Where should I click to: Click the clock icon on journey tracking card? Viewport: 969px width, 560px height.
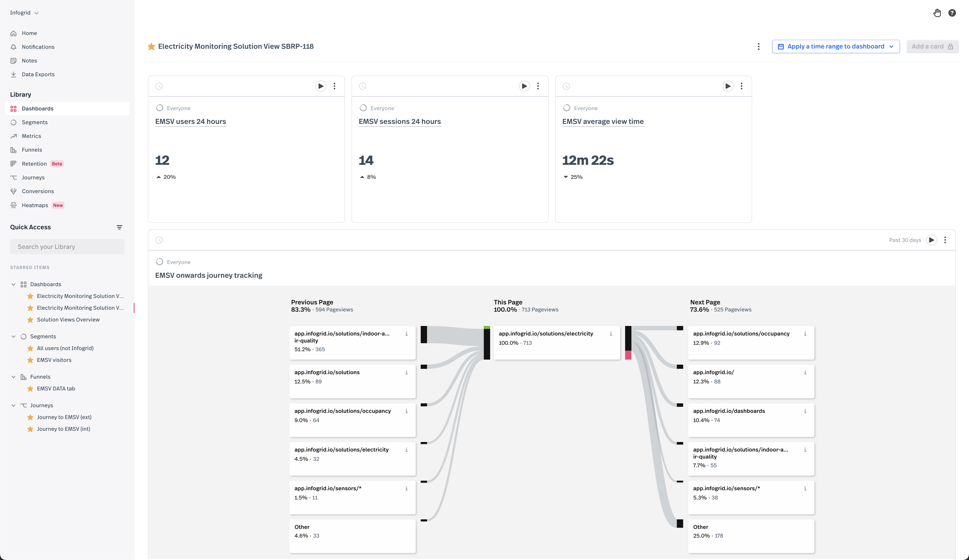tap(159, 240)
